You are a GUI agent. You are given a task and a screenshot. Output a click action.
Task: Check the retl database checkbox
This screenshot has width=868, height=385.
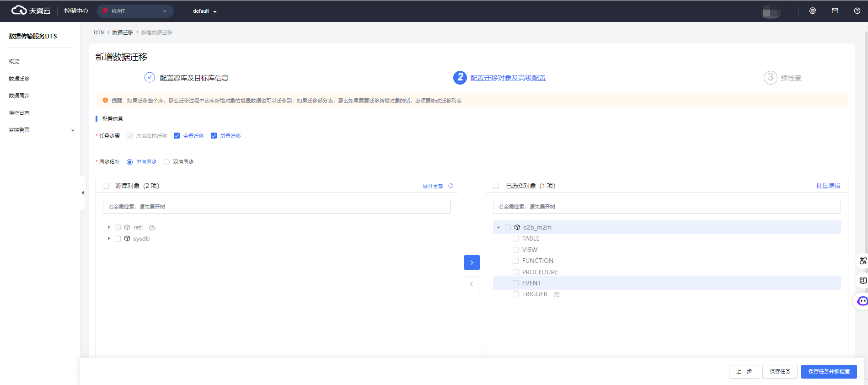(118, 227)
